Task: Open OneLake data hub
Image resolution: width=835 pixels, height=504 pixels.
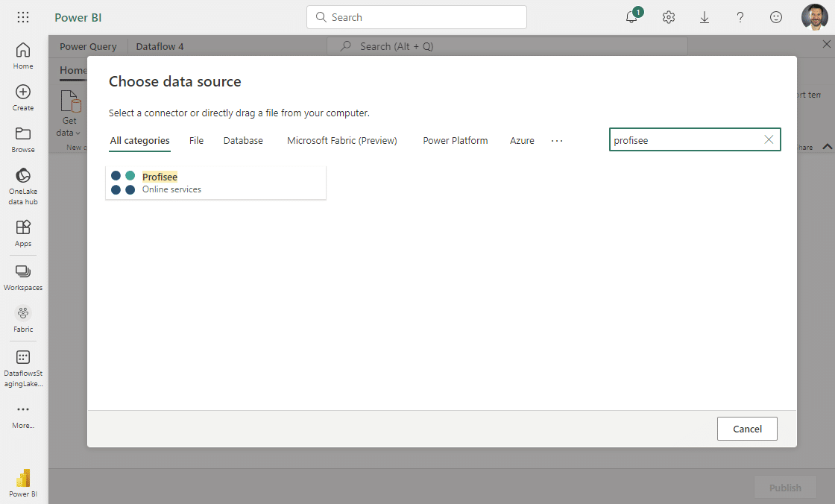Action: click(x=23, y=186)
